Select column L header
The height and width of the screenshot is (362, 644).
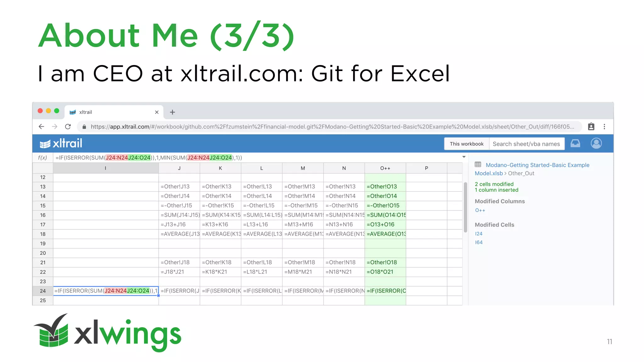(262, 168)
